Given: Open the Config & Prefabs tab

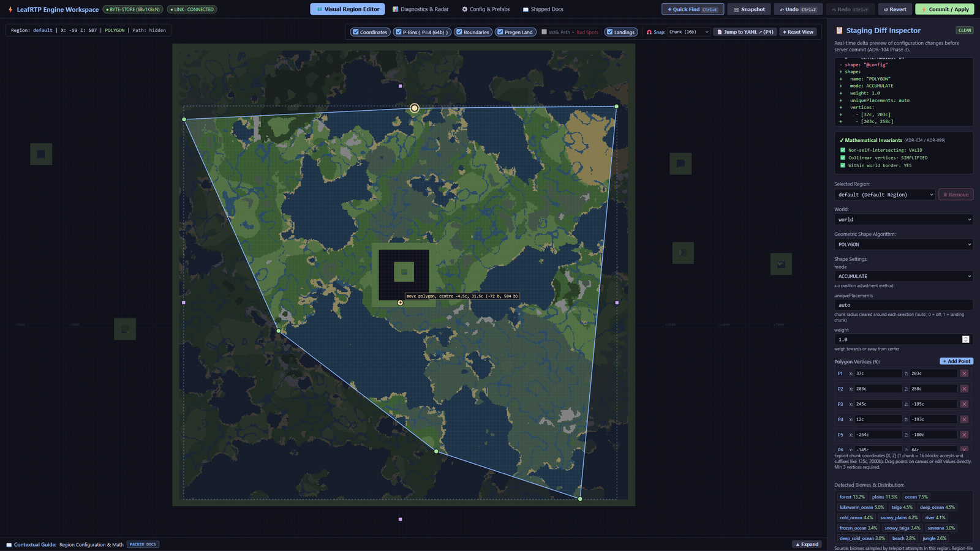Looking at the screenshot, I should pyautogui.click(x=486, y=9).
